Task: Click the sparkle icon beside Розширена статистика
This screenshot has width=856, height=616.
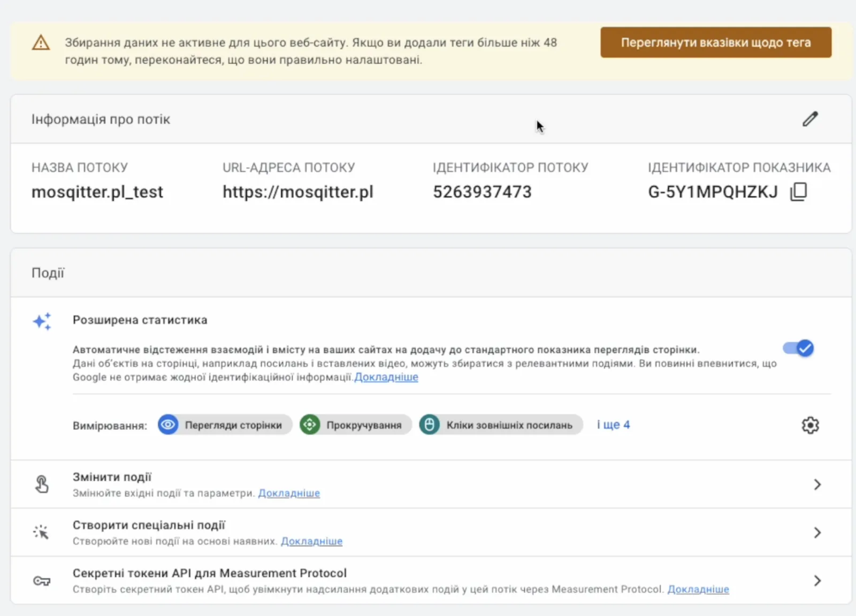Action: [42, 321]
